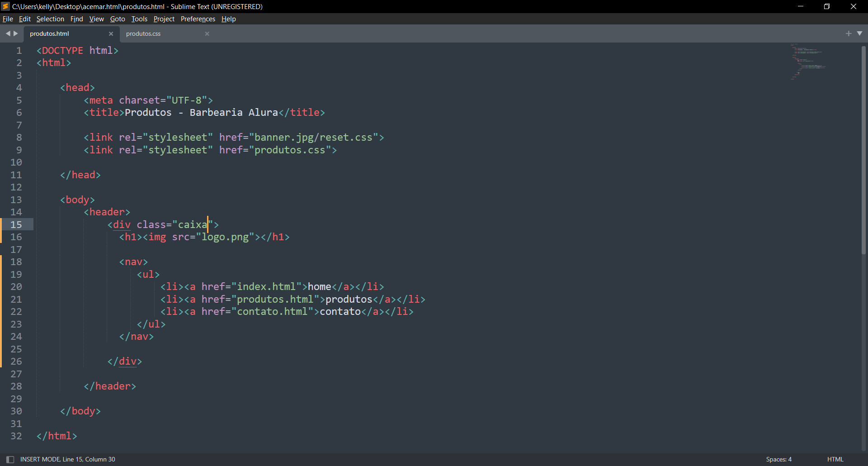Click the closing html tag
Image resolution: width=868 pixels, height=466 pixels.
(x=57, y=436)
